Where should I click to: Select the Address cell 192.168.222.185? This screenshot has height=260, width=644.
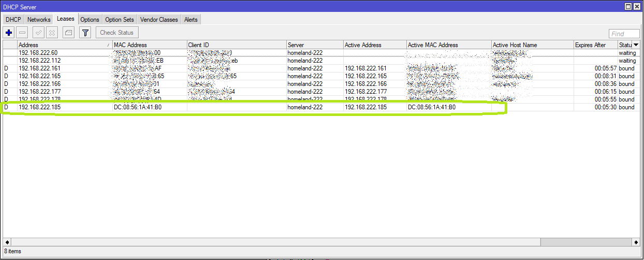point(39,107)
